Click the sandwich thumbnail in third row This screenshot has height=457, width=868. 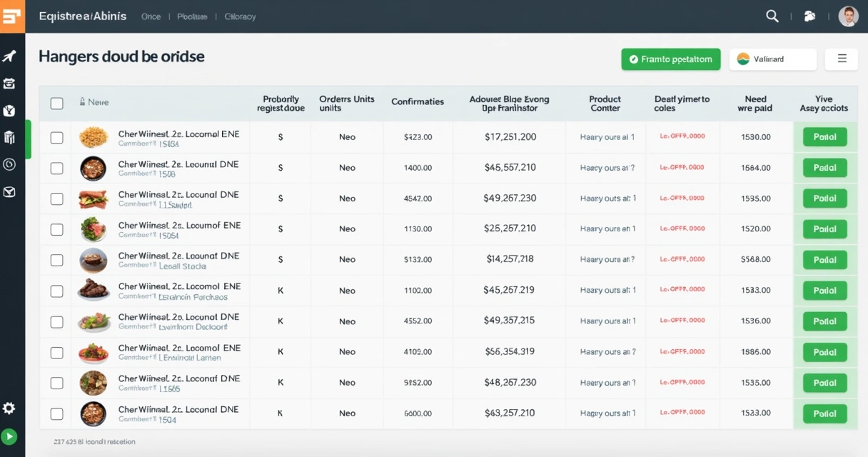93,199
